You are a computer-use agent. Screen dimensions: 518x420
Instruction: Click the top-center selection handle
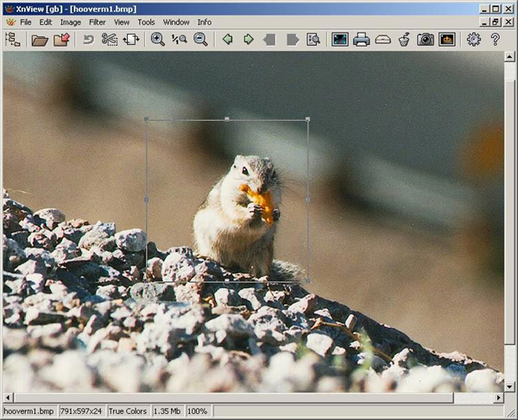click(x=227, y=119)
